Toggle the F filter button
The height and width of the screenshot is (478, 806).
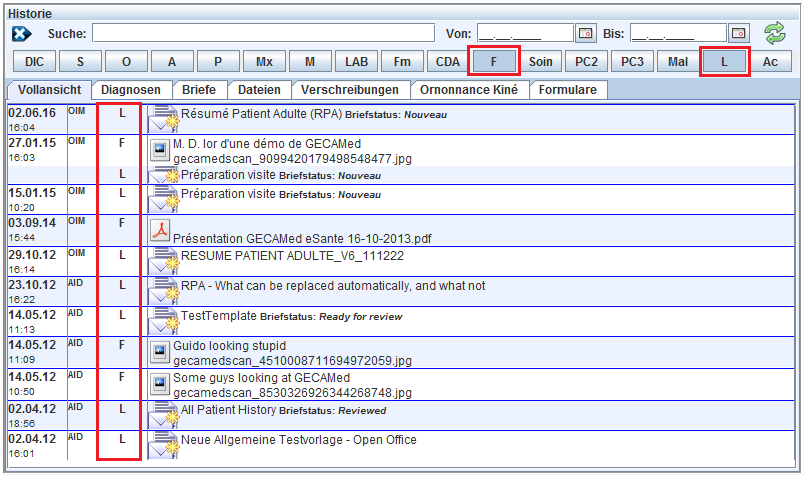pyautogui.click(x=493, y=62)
